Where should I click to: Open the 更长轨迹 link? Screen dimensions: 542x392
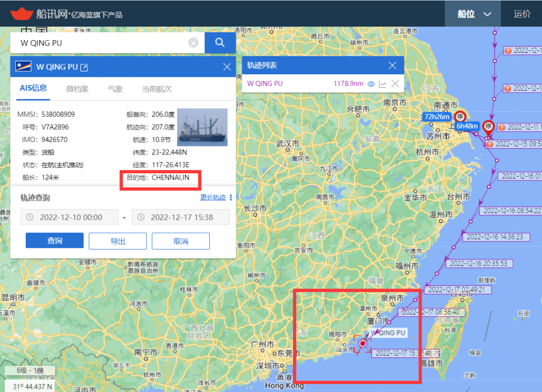213,197
